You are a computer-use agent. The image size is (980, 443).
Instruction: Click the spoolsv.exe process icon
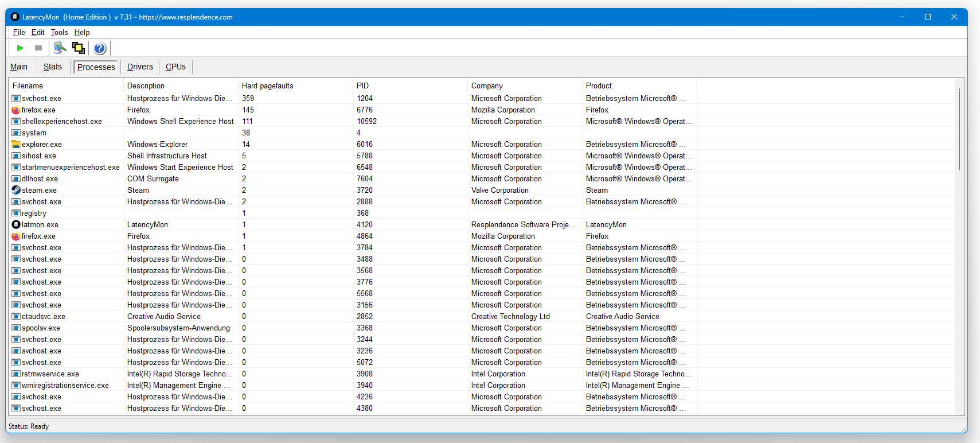16,328
